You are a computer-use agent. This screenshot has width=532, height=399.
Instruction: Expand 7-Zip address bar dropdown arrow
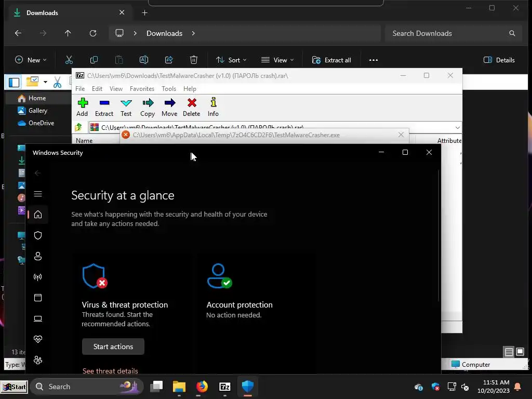[x=457, y=128]
